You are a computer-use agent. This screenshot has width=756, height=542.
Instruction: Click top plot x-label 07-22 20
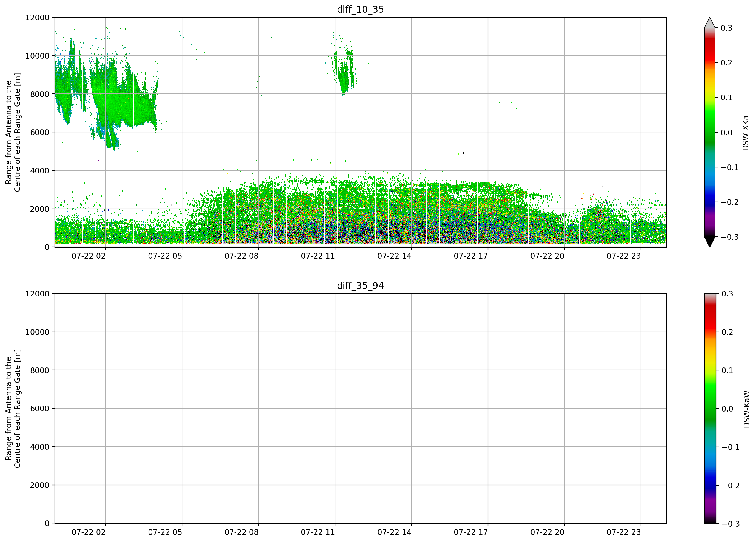pos(547,256)
